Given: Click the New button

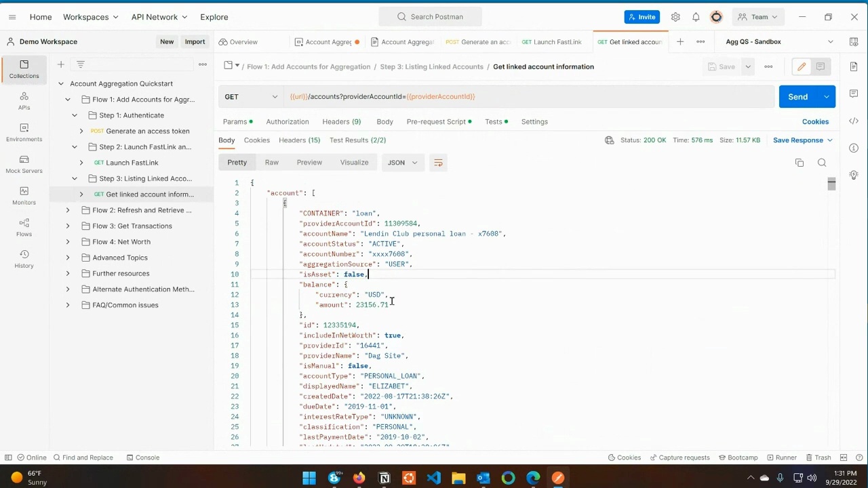Looking at the screenshot, I should (x=167, y=42).
